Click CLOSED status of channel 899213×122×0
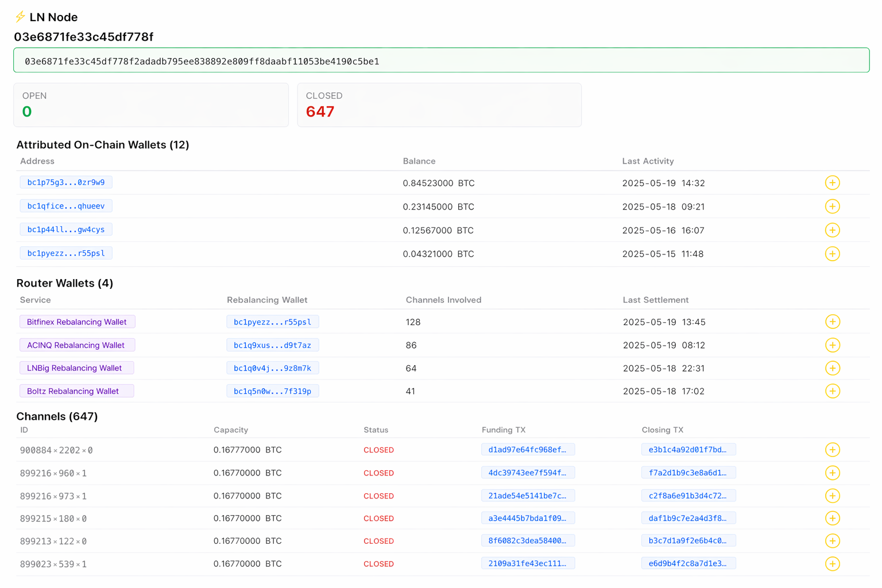 pyautogui.click(x=378, y=541)
